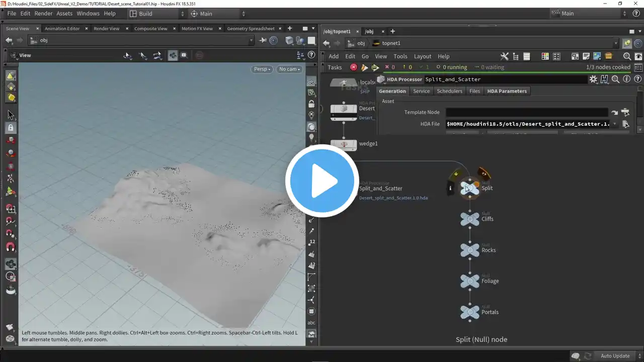The image size is (644, 362).
Task: Open the Render menu
Action: (43, 14)
